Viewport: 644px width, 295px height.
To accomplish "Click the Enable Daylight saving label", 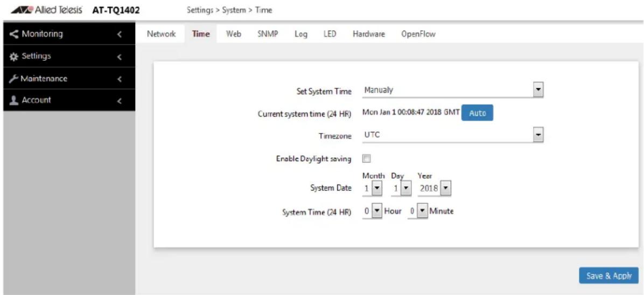I will [313, 159].
